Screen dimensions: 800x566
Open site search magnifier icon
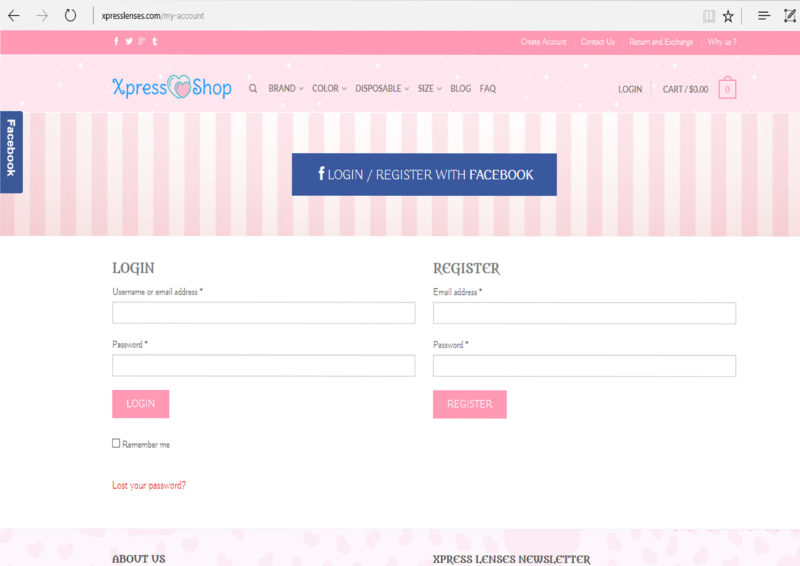253,88
